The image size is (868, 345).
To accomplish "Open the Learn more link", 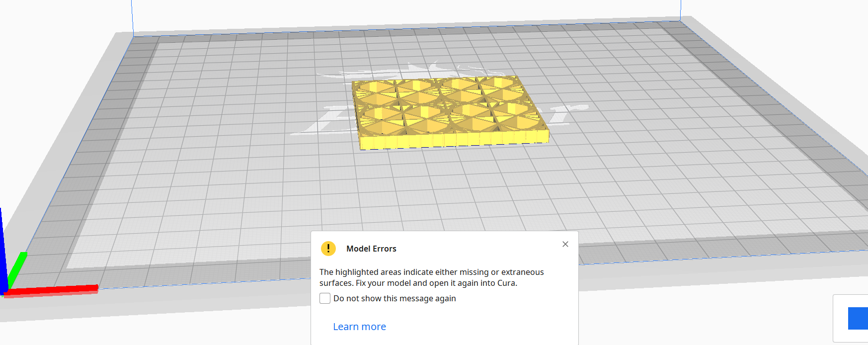I will point(359,327).
